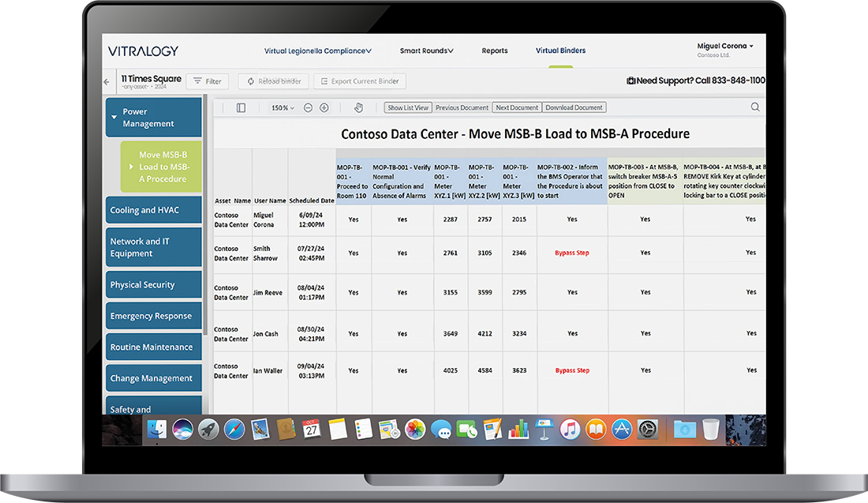
Task: Expand Move MSB-B Load to MSB-A item
Action: (161, 167)
